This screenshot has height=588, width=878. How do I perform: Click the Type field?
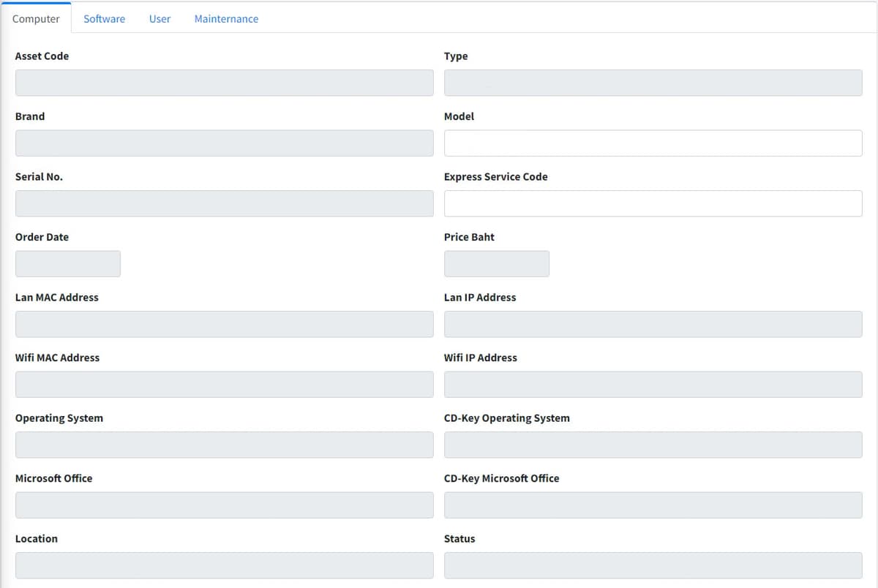pos(653,83)
